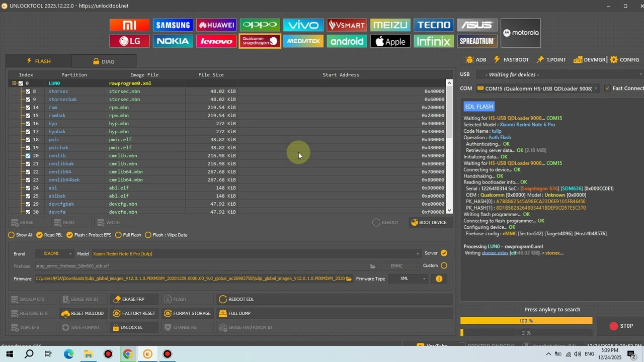Open the DEVMGR tab
644x362 pixels.
pos(589,60)
